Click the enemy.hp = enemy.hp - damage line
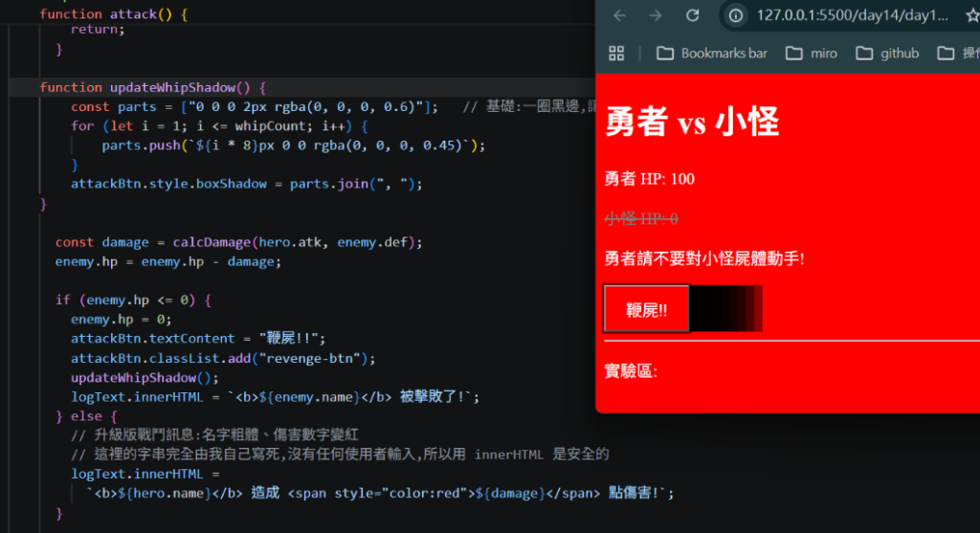980x533 pixels. point(168,262)
